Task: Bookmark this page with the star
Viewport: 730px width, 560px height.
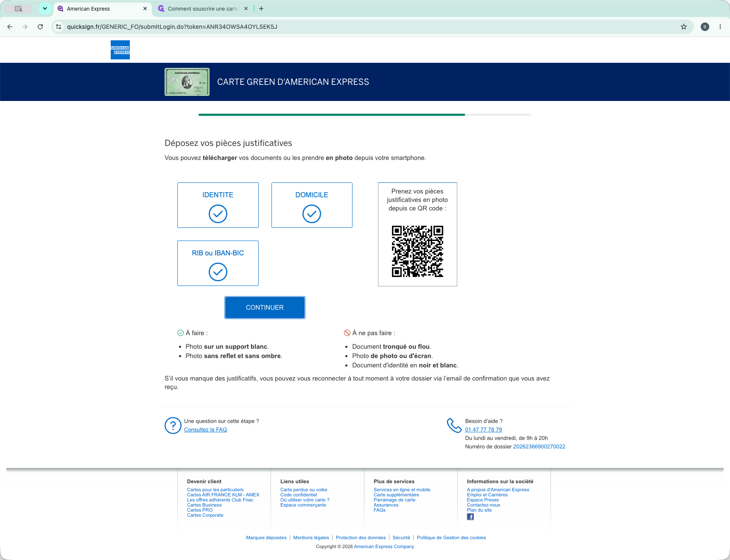Action: (x=684, y=27)
